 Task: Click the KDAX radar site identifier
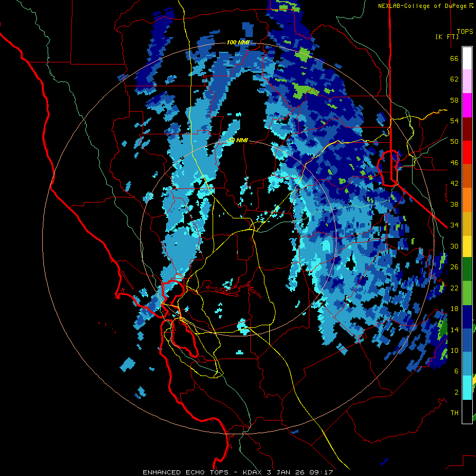(253, 472)
